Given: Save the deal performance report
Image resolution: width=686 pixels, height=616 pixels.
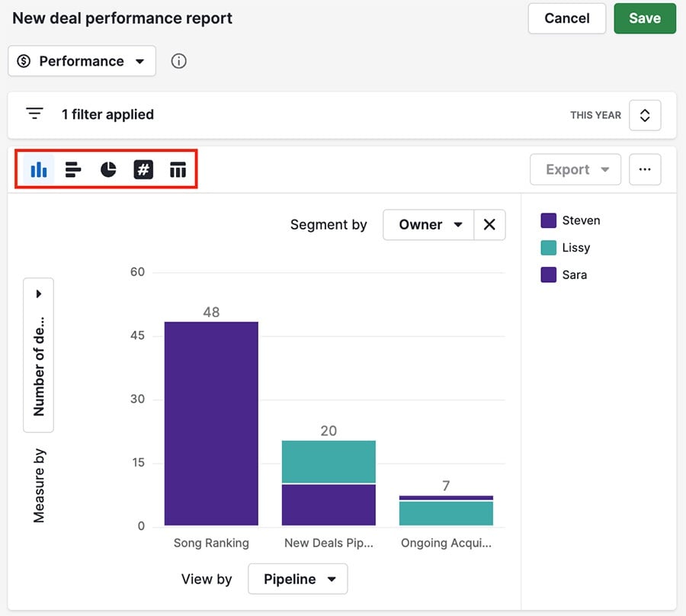Looking at the screenshot, I should point(645,18).
